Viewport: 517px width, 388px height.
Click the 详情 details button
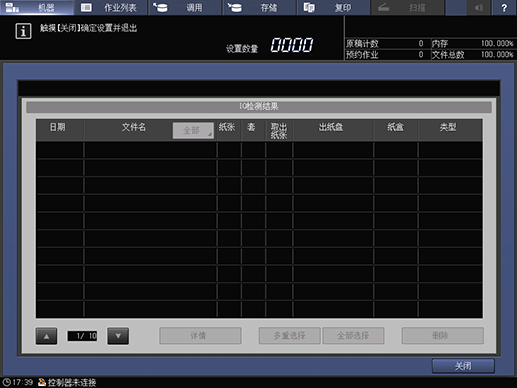(200, 336)
